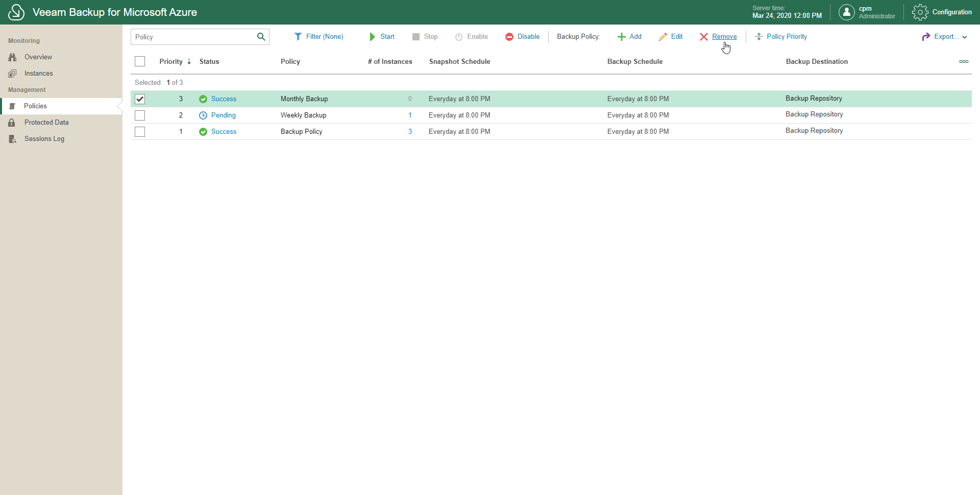Screen dimensions: 980x495
Task: Click Backup Policy success status icon
Action: (203, 132)
